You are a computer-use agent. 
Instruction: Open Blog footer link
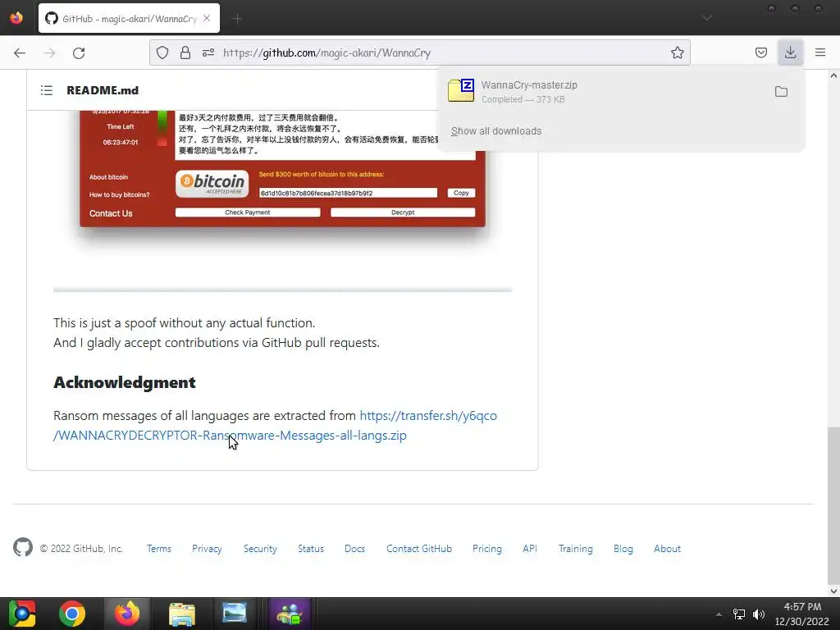click(623, 549)
